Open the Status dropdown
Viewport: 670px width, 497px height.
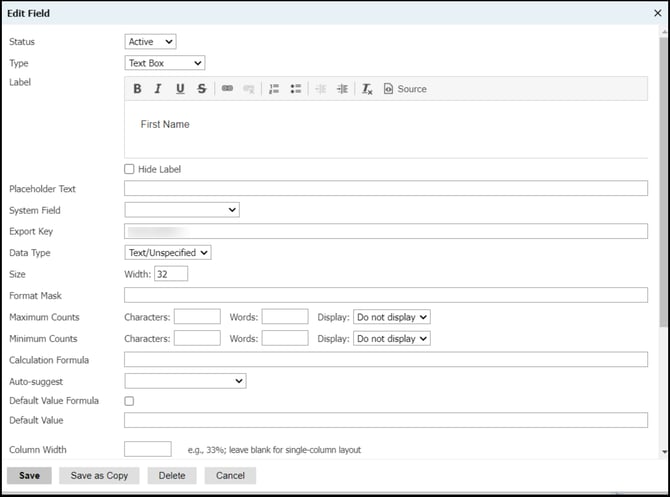click(x=151, y=42)
